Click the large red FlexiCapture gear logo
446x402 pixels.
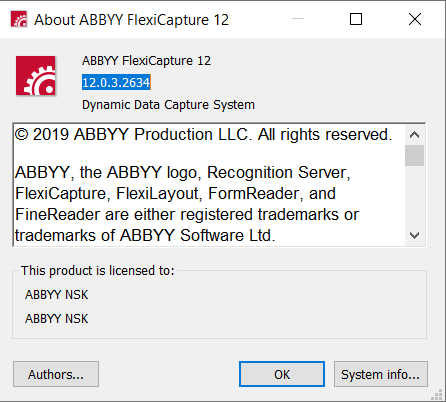coord(36,76)
